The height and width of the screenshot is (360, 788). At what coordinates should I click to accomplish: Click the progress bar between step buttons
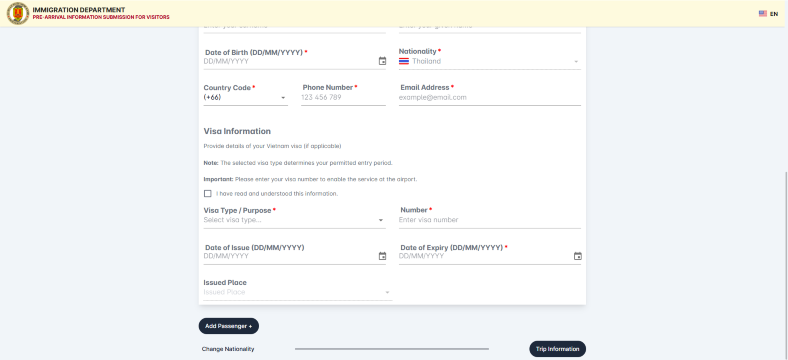click(x=391, y=349)
